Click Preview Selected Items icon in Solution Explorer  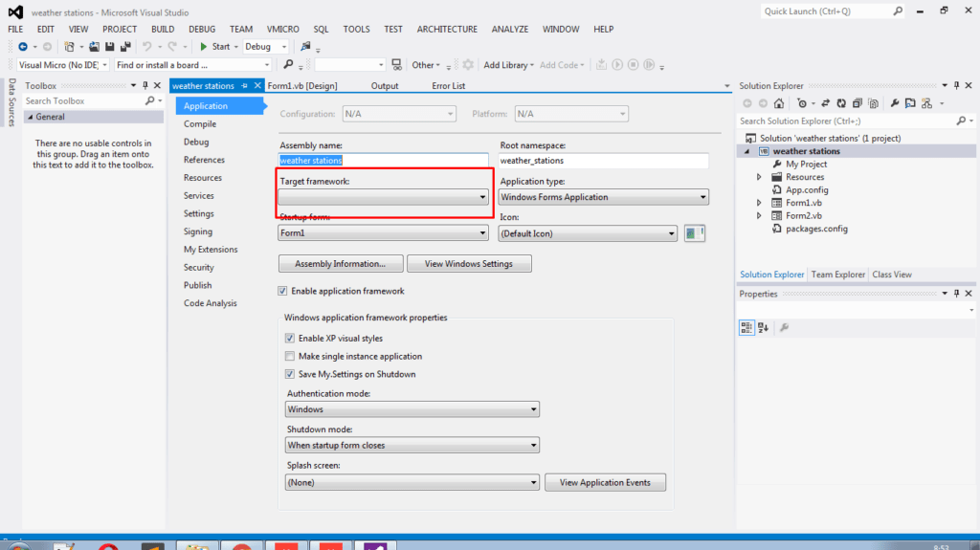pyautogui.click(x=911, y=103)
